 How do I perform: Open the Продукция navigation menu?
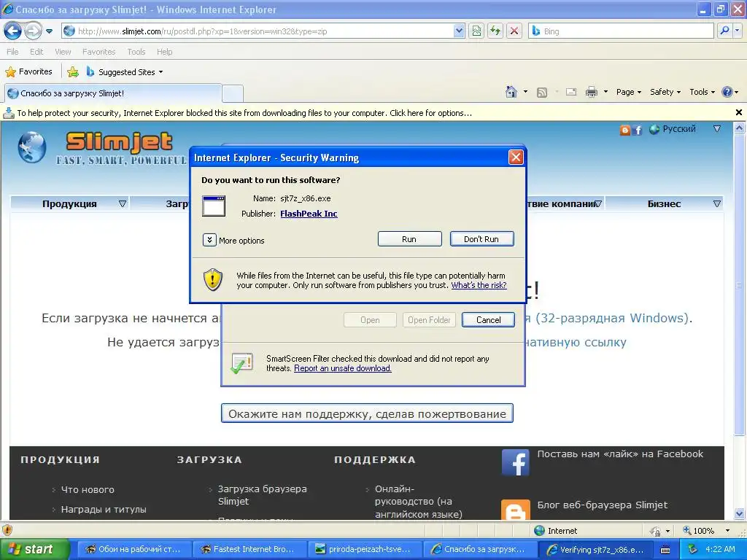(69, 204)
